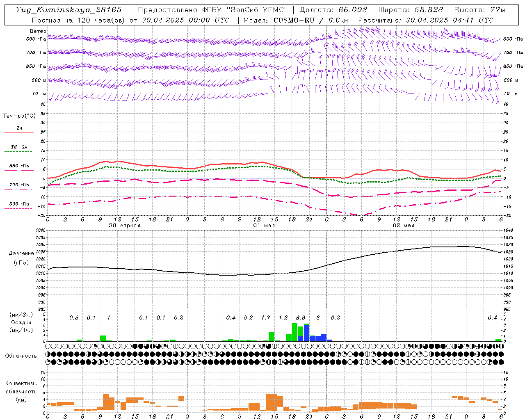The width and height of the screenshot is (525, 420).
Task: Click the Долгота: 66.003 value
Action: click(x=333, y=10)
